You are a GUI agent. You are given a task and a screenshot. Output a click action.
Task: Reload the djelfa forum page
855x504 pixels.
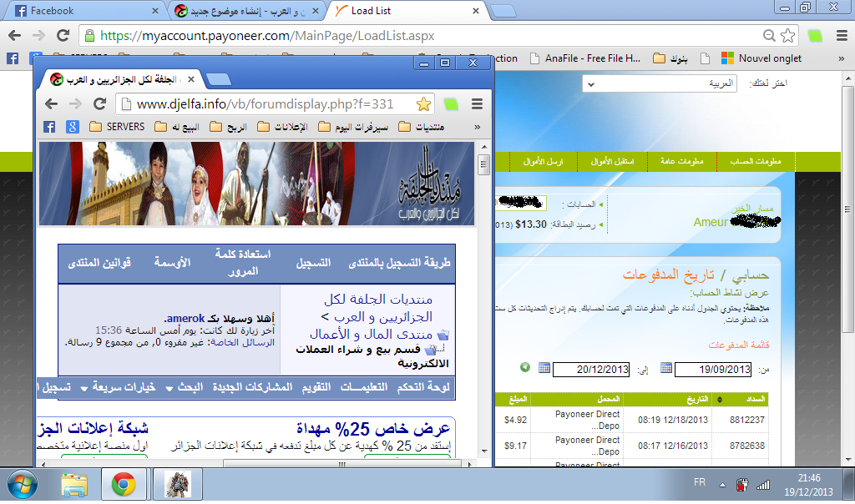point(100,103)
